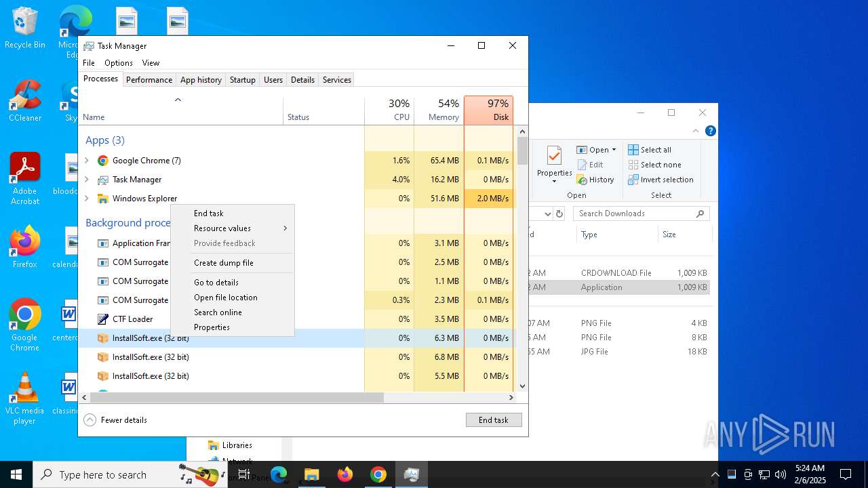The width and height of the screenshot is (868, 488).
Task: Open File Explorer from the taskbar
Action: pyautogui.click(x=312, y=474)
